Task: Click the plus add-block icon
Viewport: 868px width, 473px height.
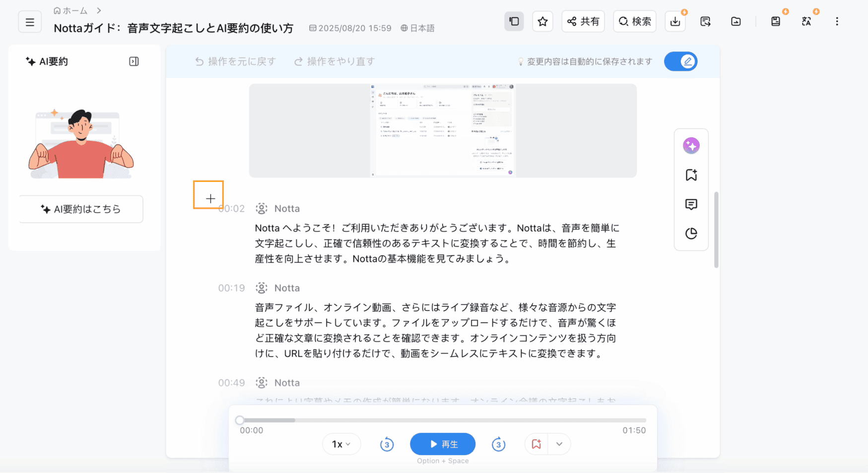Action: point(210,199)
